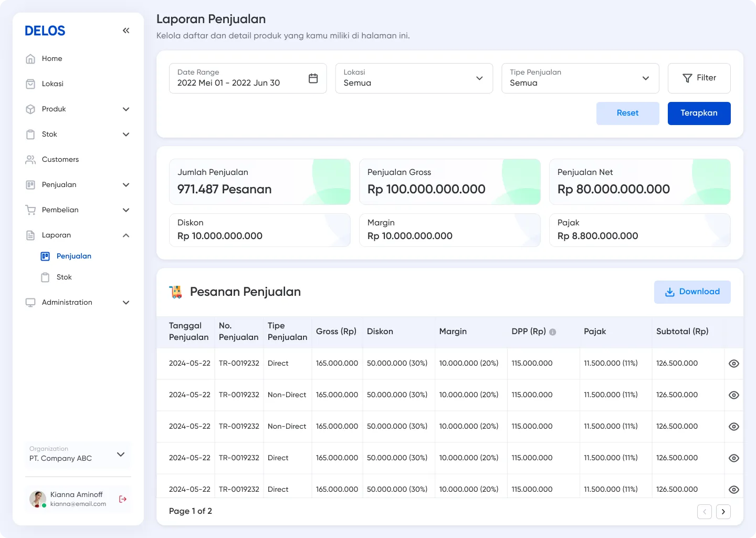Viewport: 756px width, 538px height.
Task: Click the calendar icon in Date Range
Action: point(313,78)
